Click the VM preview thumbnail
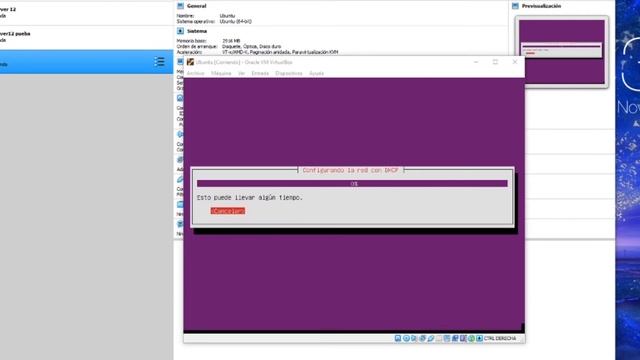The image size is (640, 360). [x=562, y=52]
